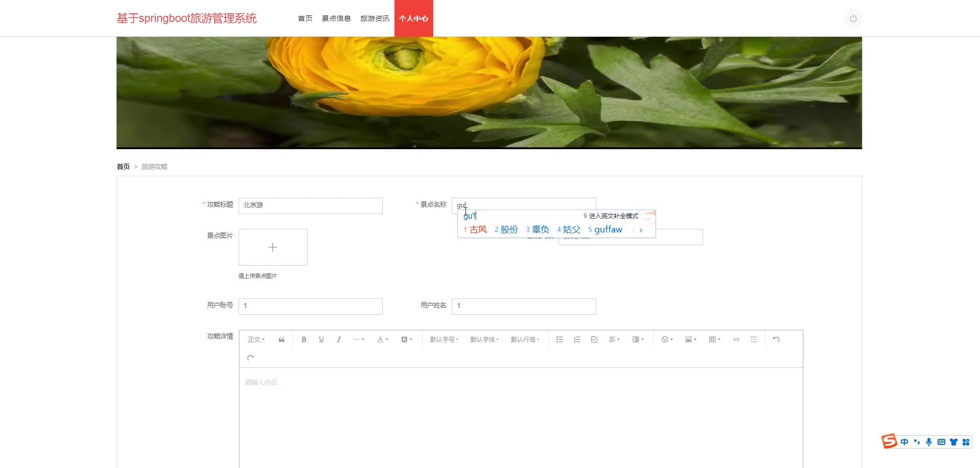Image resolution: width=980 pixels, height=468 pixels.
Task: Insert a bulleted list
Action: (559, 340)
